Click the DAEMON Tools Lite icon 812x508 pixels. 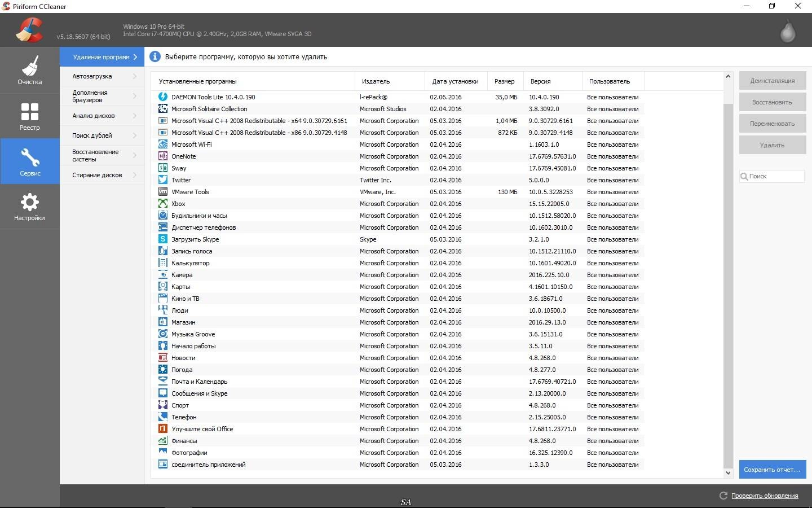pyautogui.click(x=163, y=97)
